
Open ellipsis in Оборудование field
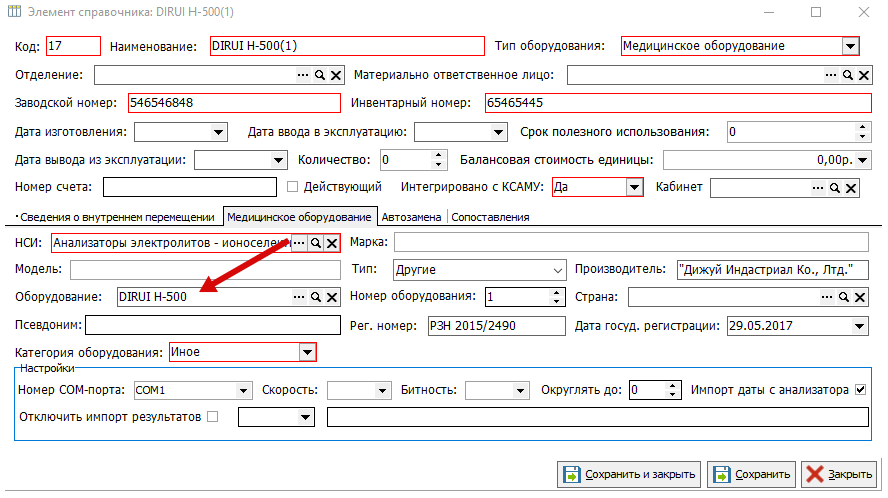299,296
